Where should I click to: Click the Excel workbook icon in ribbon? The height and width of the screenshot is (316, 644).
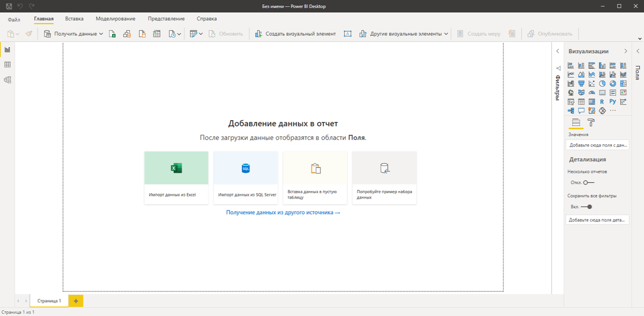tap(112, 34)
